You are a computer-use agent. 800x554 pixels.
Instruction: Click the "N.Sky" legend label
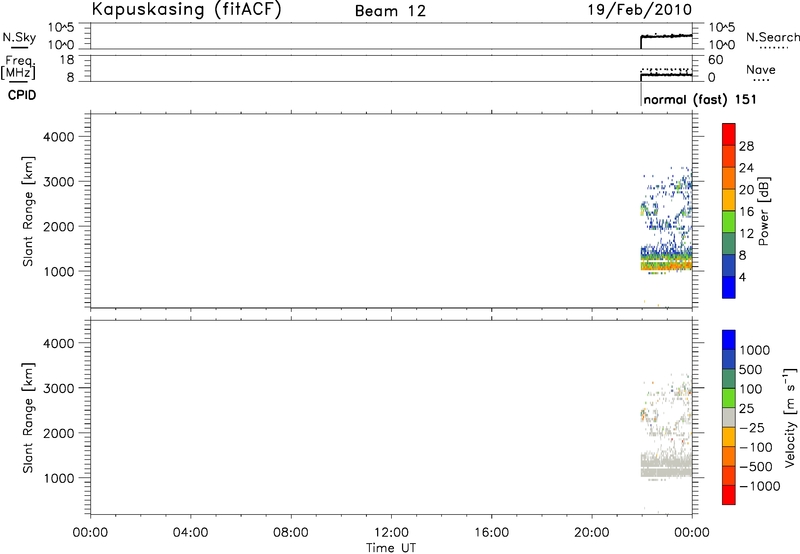click(19, 37)
